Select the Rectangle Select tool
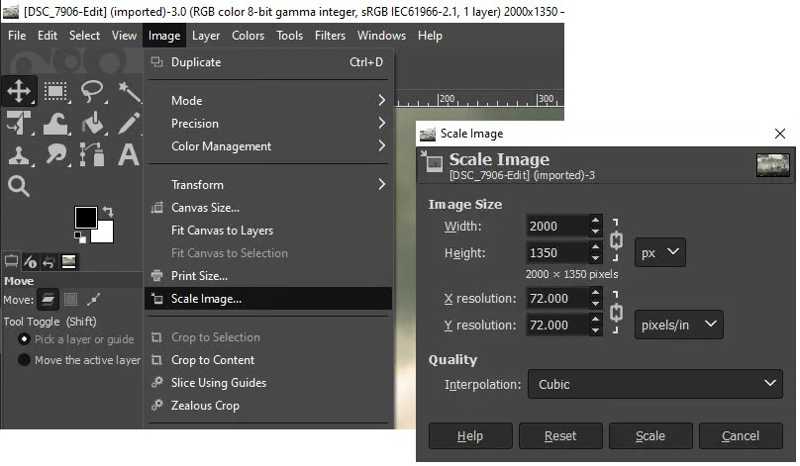This screenshot has width=800, height=466. pyautogui.click(x=56, y=91)
